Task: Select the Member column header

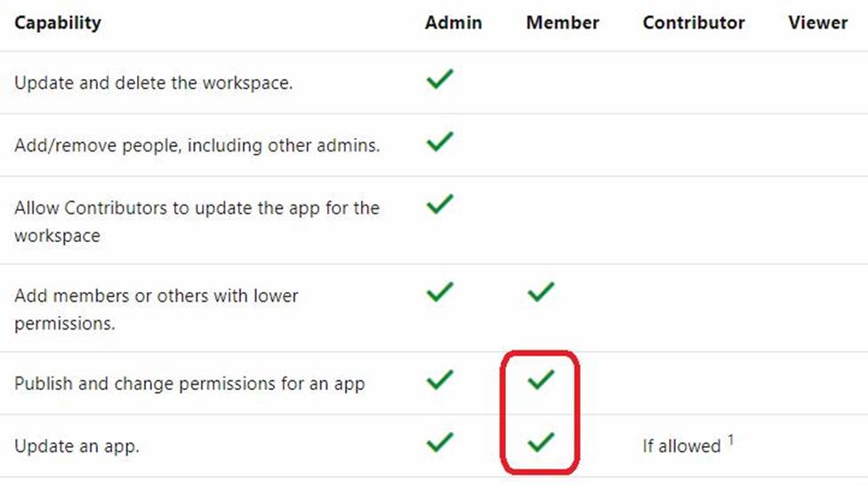Action: (x=563, y=23)
